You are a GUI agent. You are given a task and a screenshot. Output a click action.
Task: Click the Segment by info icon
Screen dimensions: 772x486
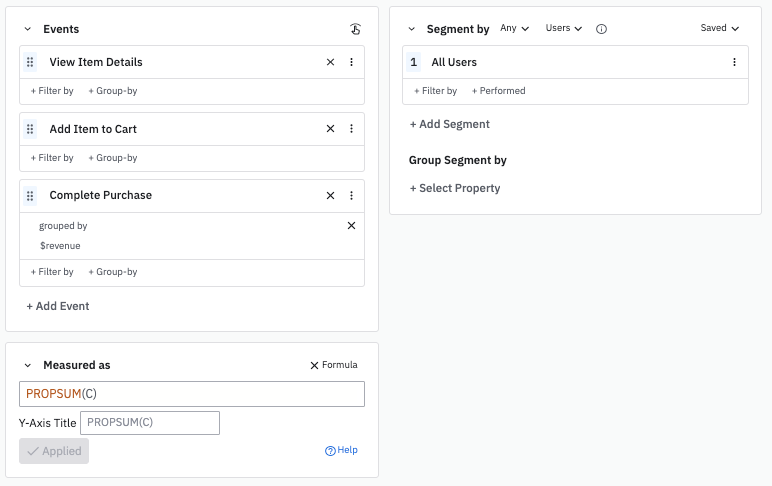point(601,29)
